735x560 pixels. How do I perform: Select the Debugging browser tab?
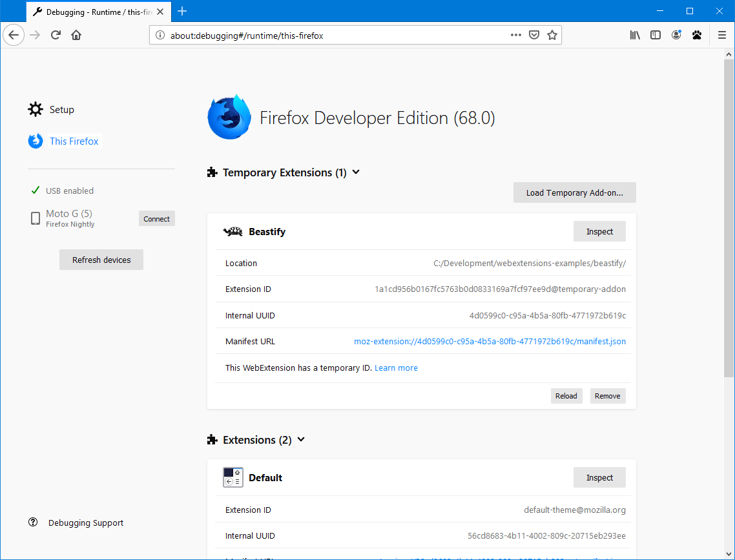[x=90, y=11]
